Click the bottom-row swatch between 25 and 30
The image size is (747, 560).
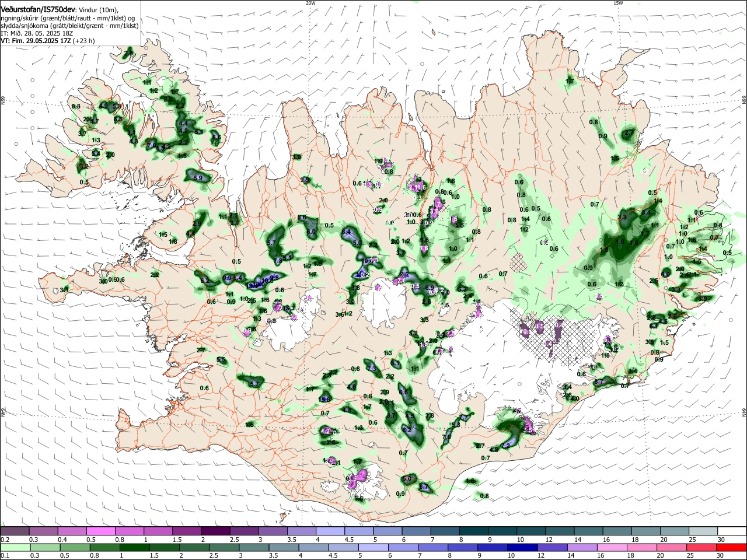(x=700, y=547)
